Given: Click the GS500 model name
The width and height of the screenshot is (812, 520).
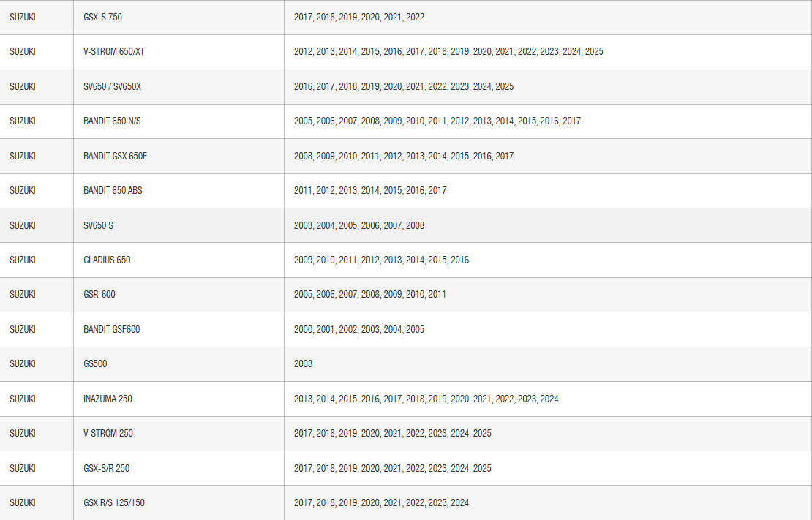Looking at the screenshot, I should [x=95, y=363].
